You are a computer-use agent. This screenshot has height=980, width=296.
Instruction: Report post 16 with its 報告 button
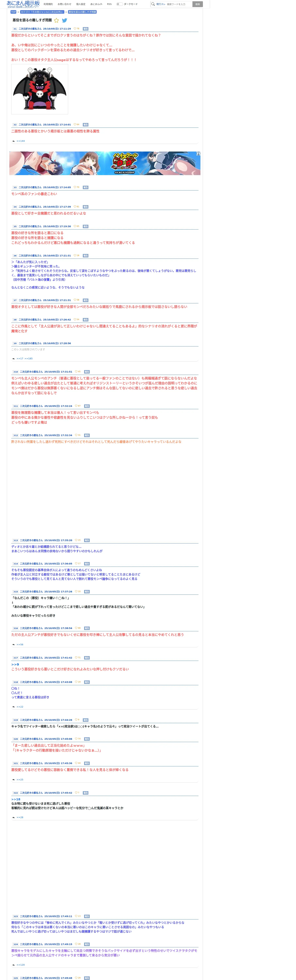87,629
